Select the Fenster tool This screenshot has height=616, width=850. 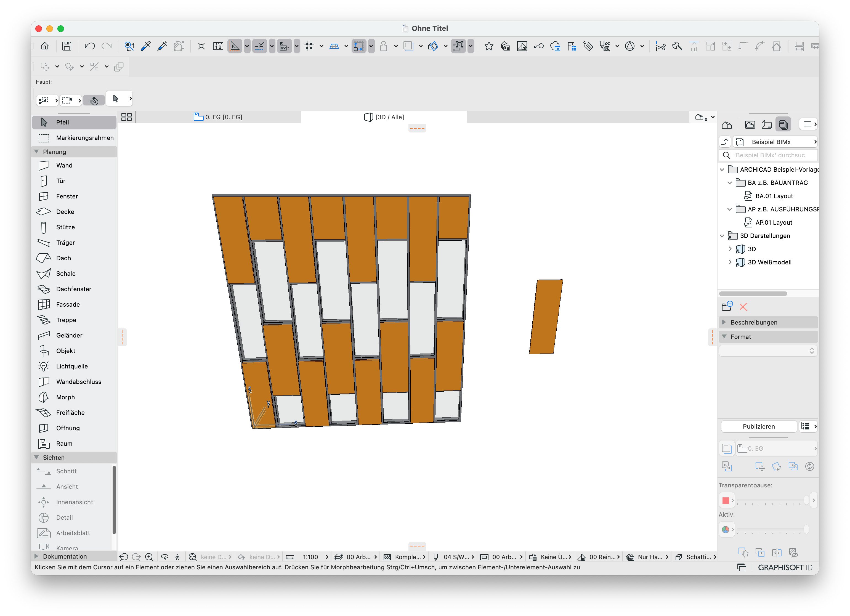[x=74, y=196]
